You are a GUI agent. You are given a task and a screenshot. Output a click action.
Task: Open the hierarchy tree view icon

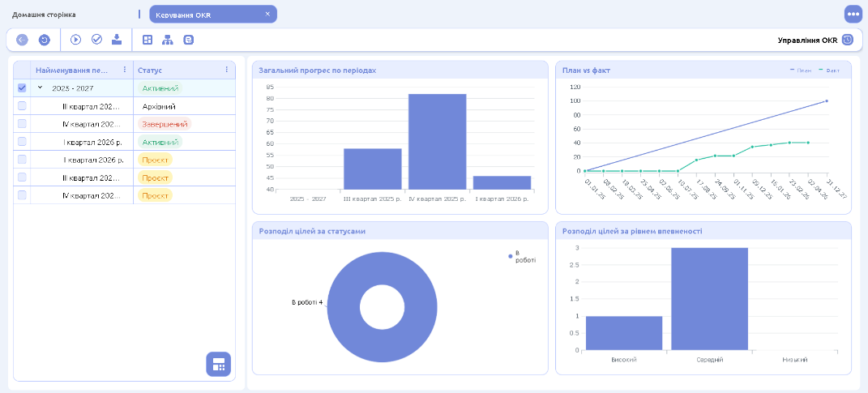coord(167,40)
